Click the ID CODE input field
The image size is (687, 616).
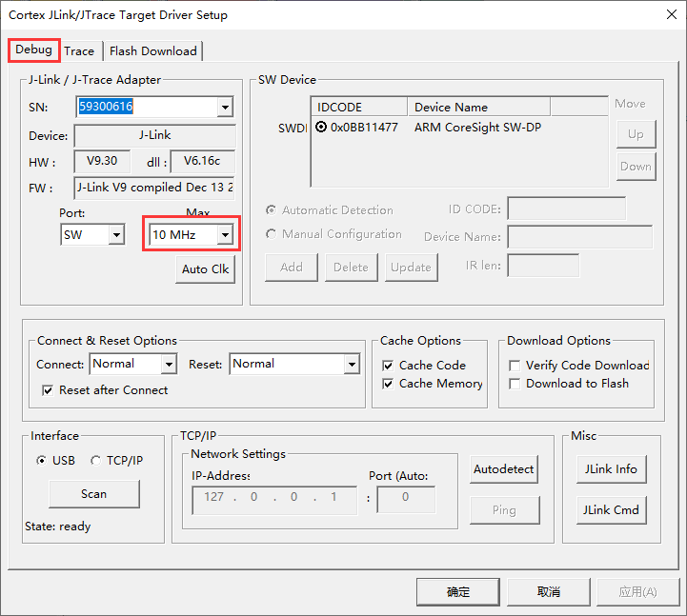[567, 209]
